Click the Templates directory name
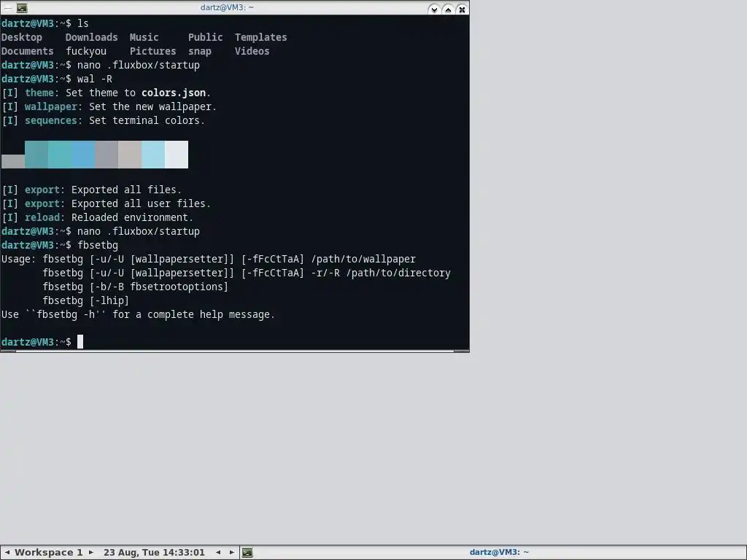The height and width of the screenshot is (560, 747). click(260, 37)
